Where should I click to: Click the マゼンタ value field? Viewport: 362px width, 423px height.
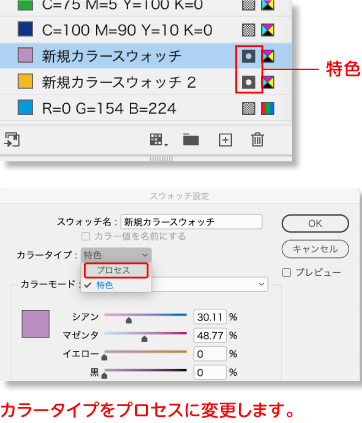coord(210,335)
